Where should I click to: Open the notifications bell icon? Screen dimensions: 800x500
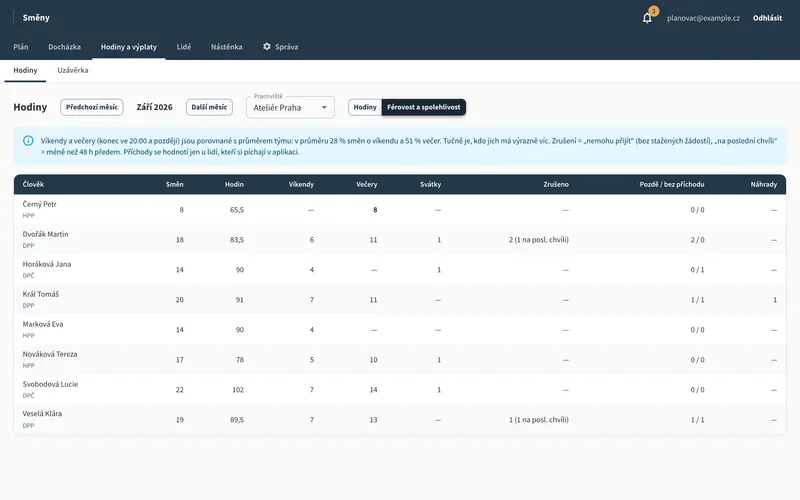click(x=647, y=18)
